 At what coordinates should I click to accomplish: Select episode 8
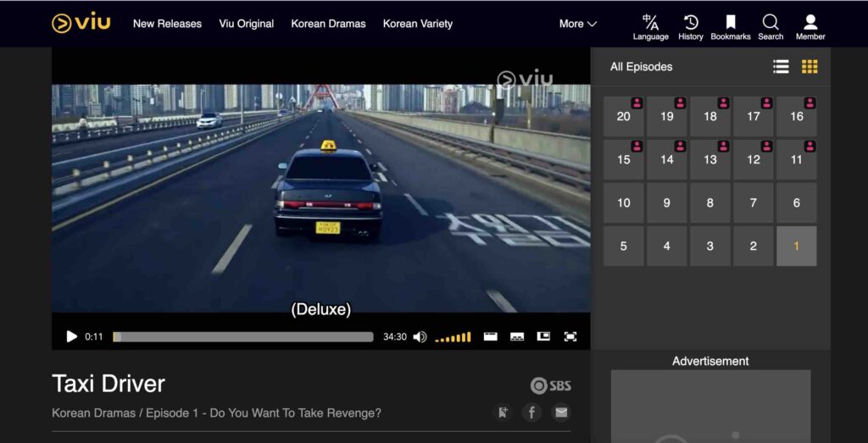click(x=709, y=203)
